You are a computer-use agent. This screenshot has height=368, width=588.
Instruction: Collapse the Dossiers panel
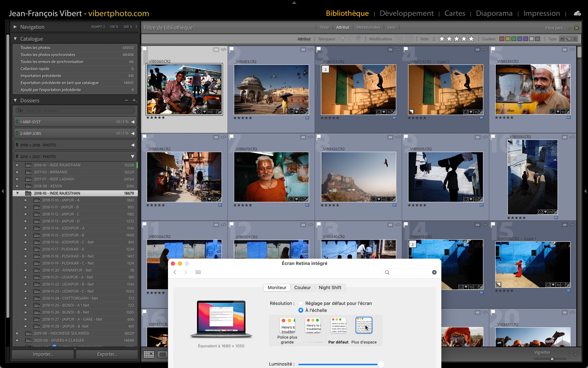[x=15, y=100]
